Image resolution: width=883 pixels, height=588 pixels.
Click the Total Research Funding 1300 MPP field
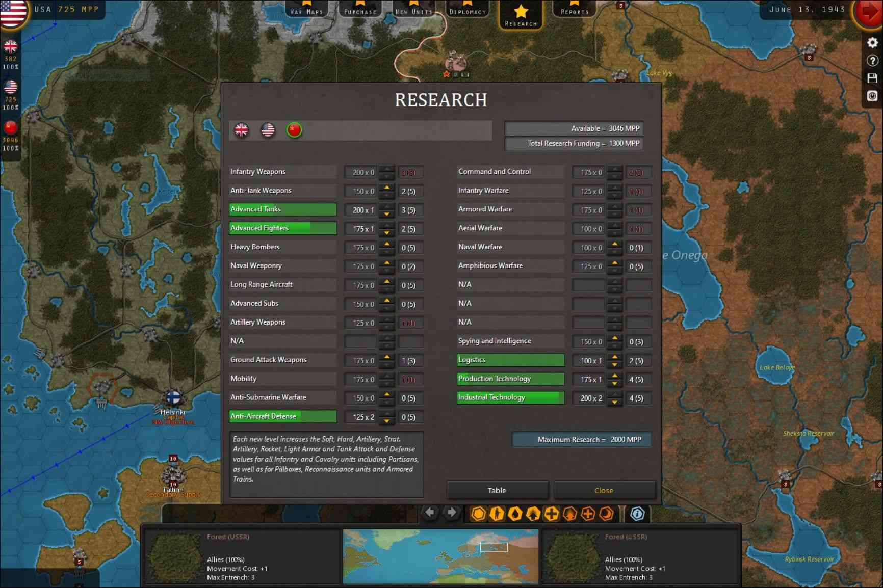[574, 143]
